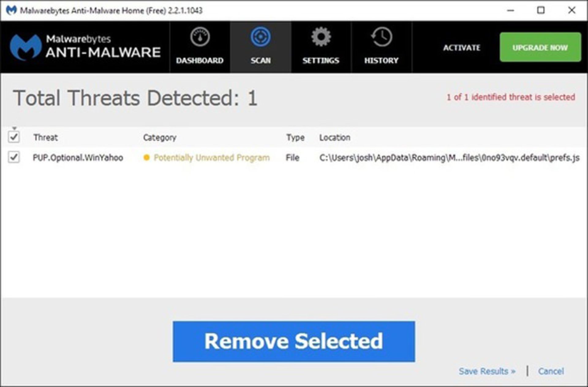This screenshot has height=387, width=588.
Task: Click the Remove Selected button
Action: pos(294,341)
